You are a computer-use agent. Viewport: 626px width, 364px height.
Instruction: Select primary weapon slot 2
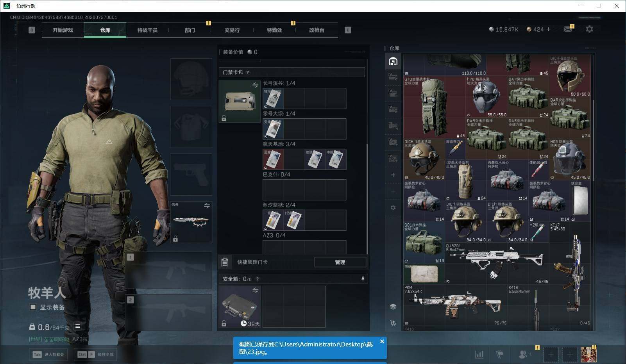pyautogui.click(x=169, y=313)
